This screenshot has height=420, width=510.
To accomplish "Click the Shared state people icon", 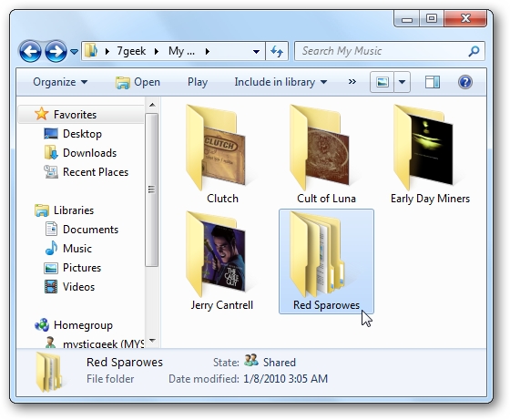I will (x=251, y=361).
